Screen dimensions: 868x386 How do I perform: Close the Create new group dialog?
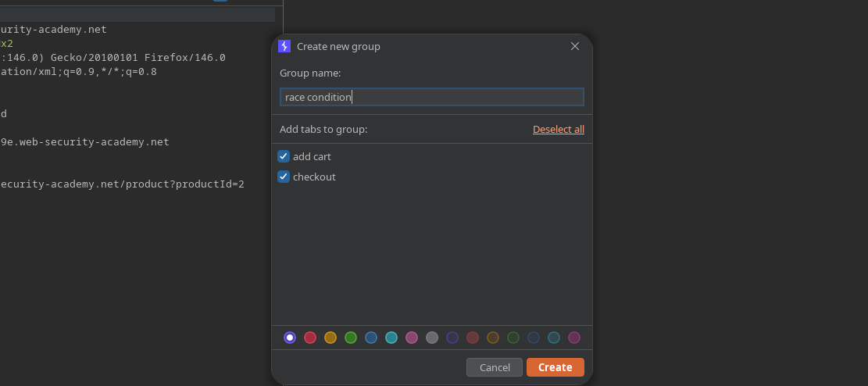click(575, 46)
